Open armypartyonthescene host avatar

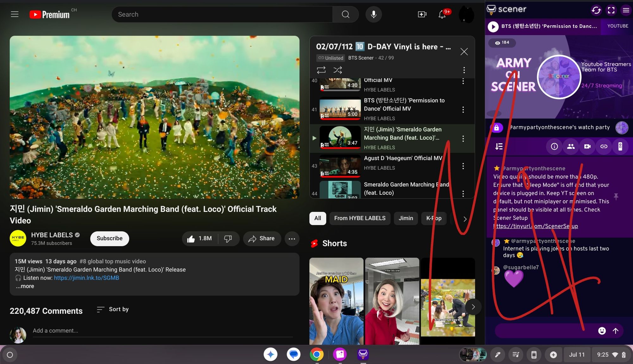(x=622, y=128)
